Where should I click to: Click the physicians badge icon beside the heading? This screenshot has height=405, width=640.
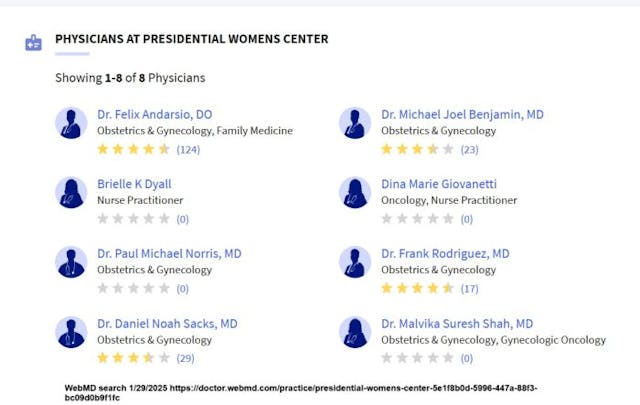pos(34,42)
